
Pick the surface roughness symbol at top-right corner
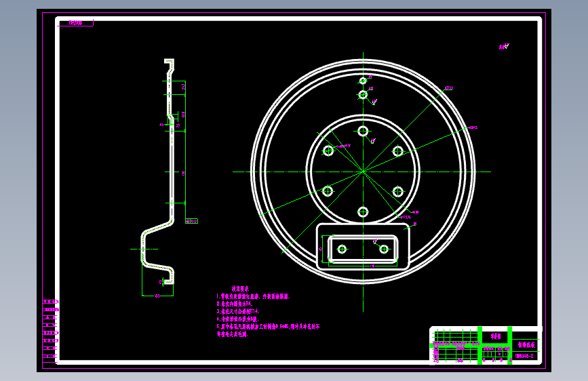point(504,47)
